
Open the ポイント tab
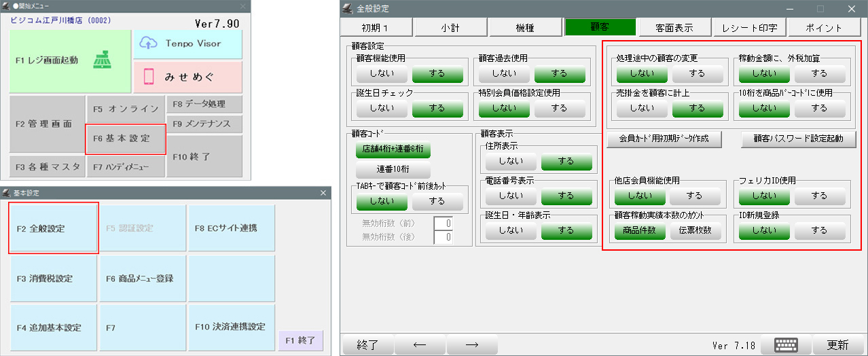pyautogui.click(x=825, y=27)
